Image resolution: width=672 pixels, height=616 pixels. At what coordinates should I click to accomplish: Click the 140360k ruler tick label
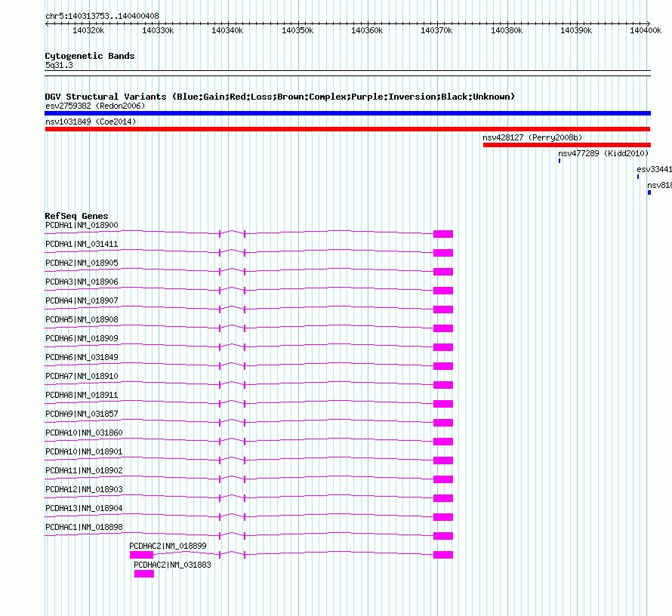pos(367,30)
